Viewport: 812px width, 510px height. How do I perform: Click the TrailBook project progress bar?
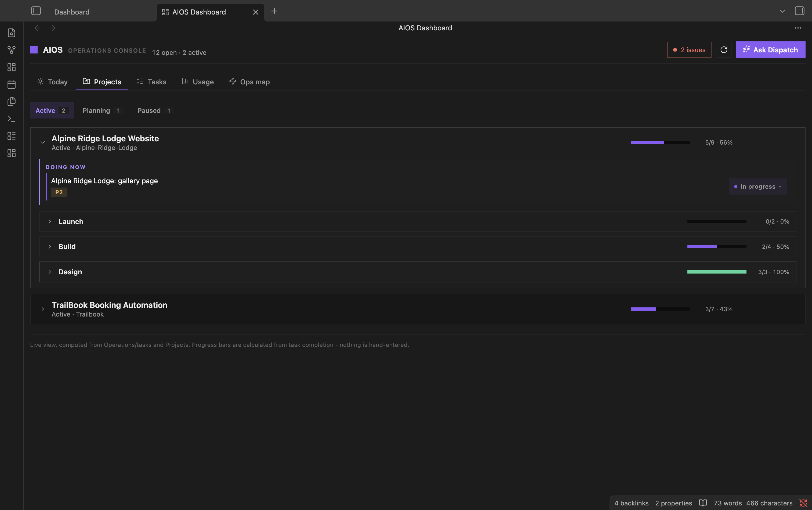660,309
